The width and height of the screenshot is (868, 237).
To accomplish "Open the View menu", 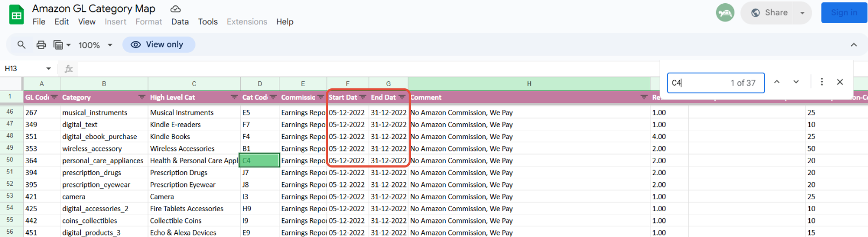I will [x=87, y=22].
